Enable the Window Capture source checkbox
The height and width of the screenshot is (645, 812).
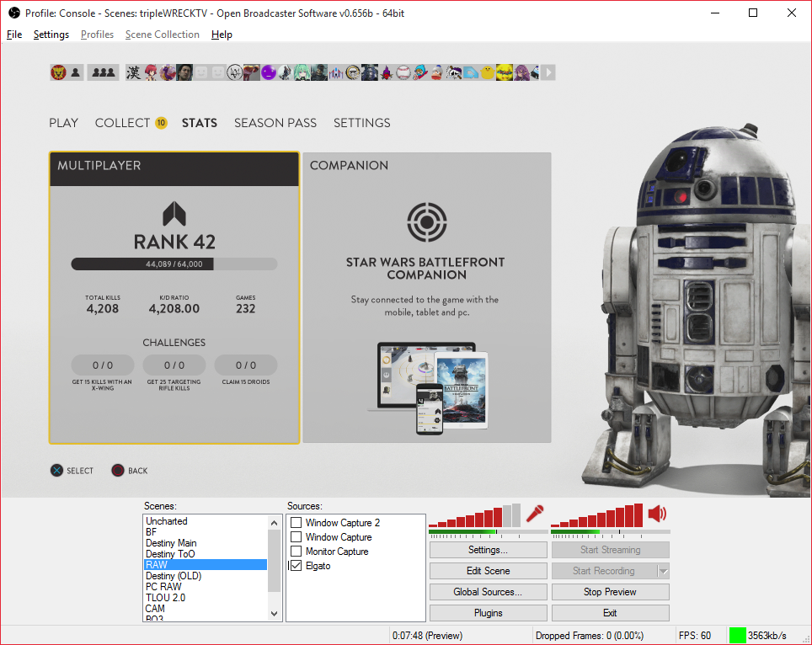tap(296, 537)
